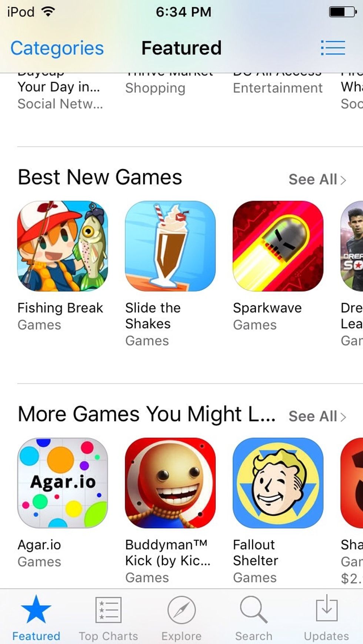
Task: Expand Best New Games via See All
Action: (317, 180)
